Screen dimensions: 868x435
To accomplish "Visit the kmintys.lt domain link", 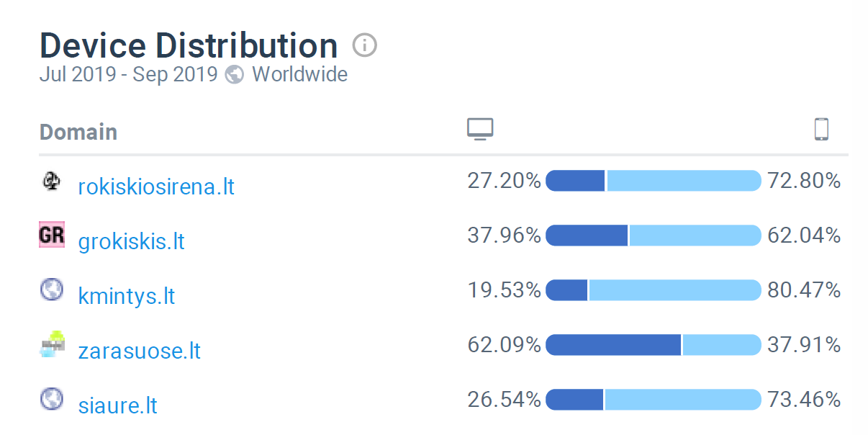I will click(x=127, y=296).
